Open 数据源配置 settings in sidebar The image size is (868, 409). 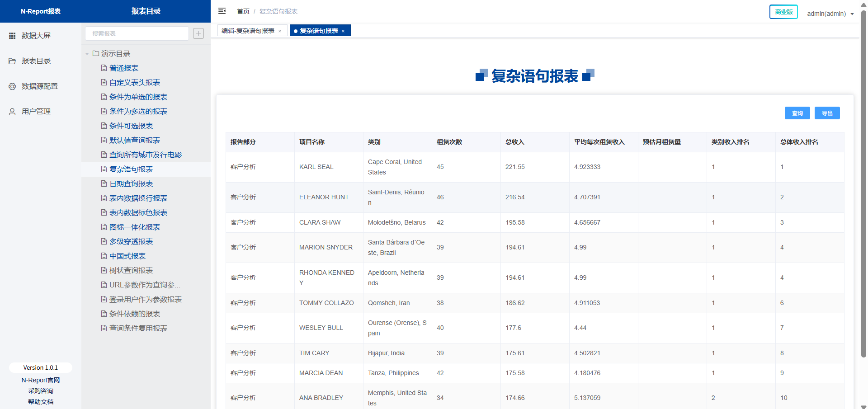point(39,86)
